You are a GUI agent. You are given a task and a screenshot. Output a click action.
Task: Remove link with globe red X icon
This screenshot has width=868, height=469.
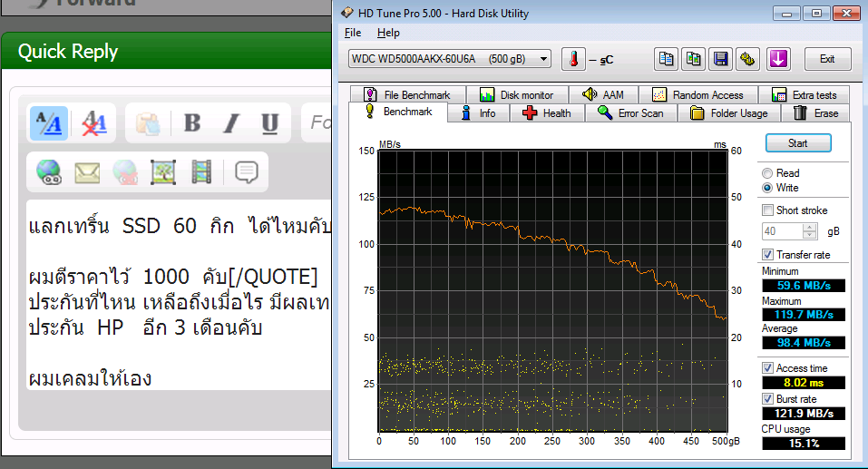point(125,172)
